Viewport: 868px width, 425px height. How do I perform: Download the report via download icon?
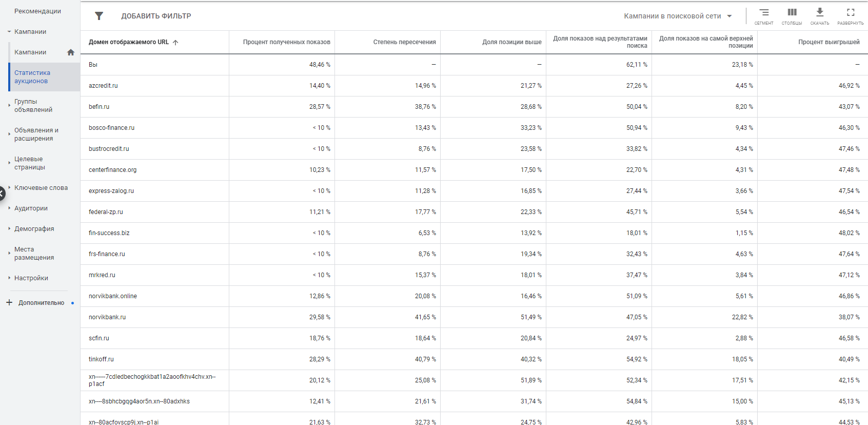[820, 13]
